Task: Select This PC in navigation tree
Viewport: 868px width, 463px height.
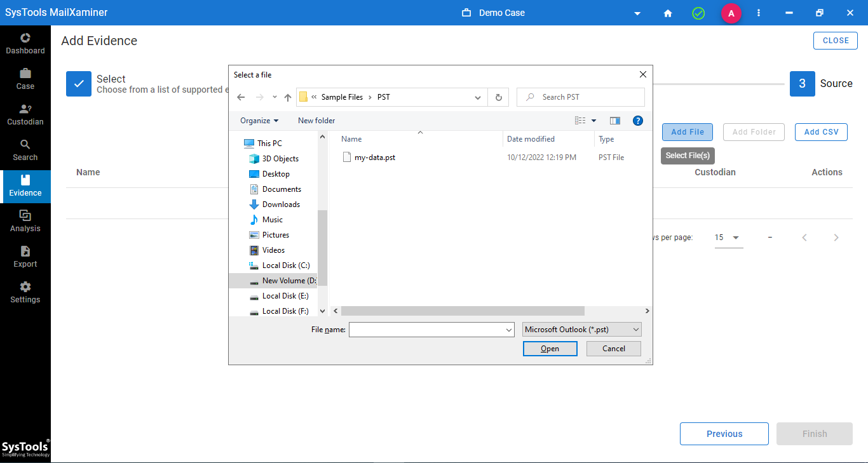Action: pyautogui.click(x=269, y=144)
